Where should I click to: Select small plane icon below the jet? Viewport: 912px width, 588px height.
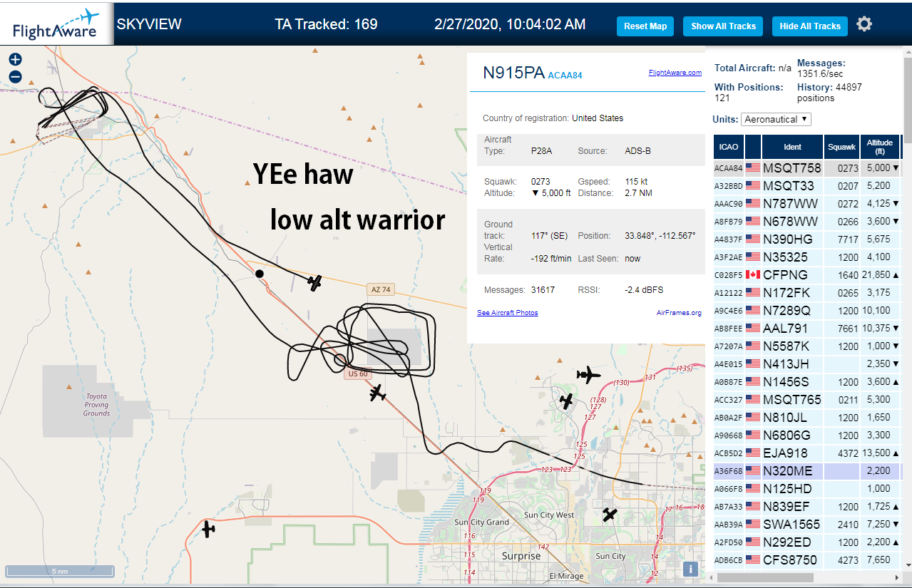(566, 401)
